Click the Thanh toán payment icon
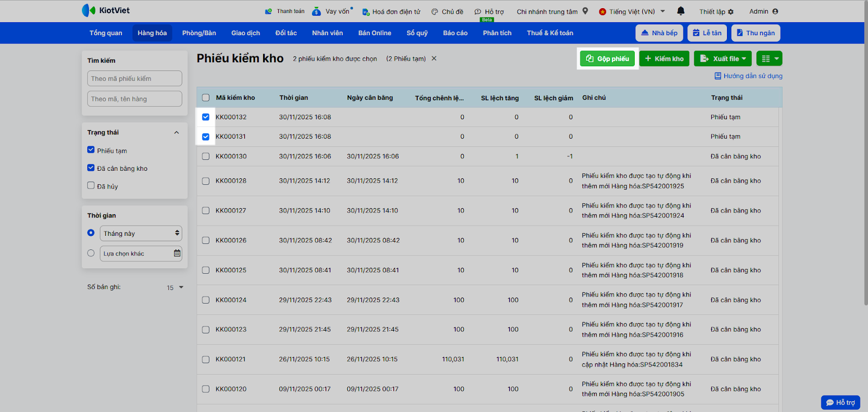This screenshot has width=868, height=412. (x=268, y=11)
